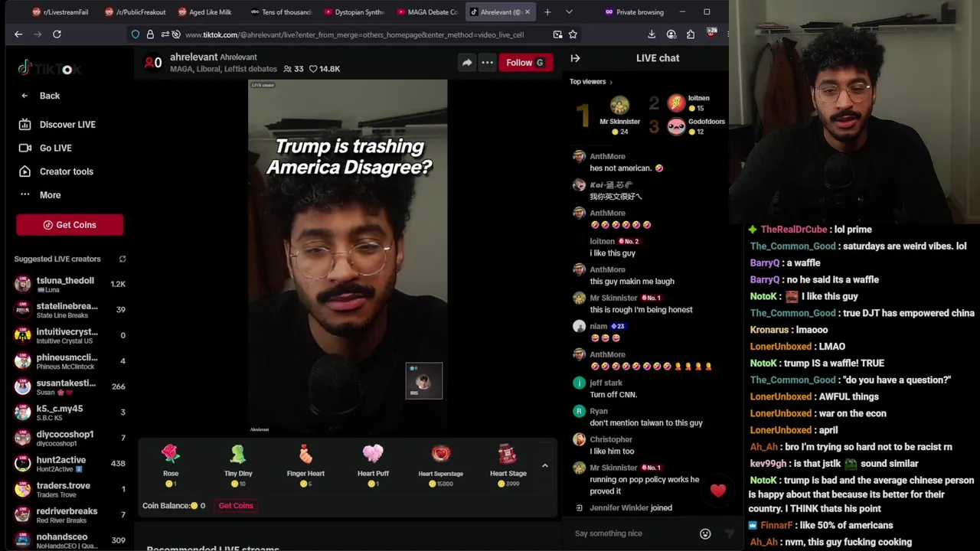980x551 pixels.
Task: Follow the ahrelevant creator
Action: (x=525, y=63)
